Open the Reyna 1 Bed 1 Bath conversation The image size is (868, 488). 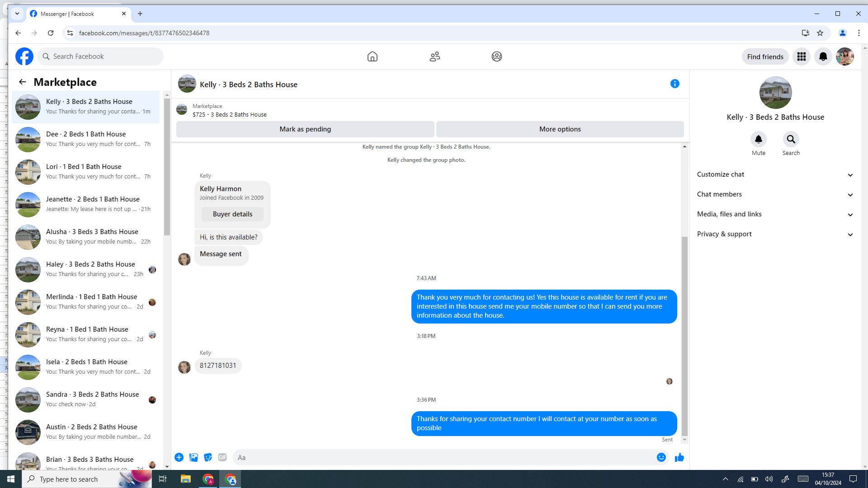86,334
